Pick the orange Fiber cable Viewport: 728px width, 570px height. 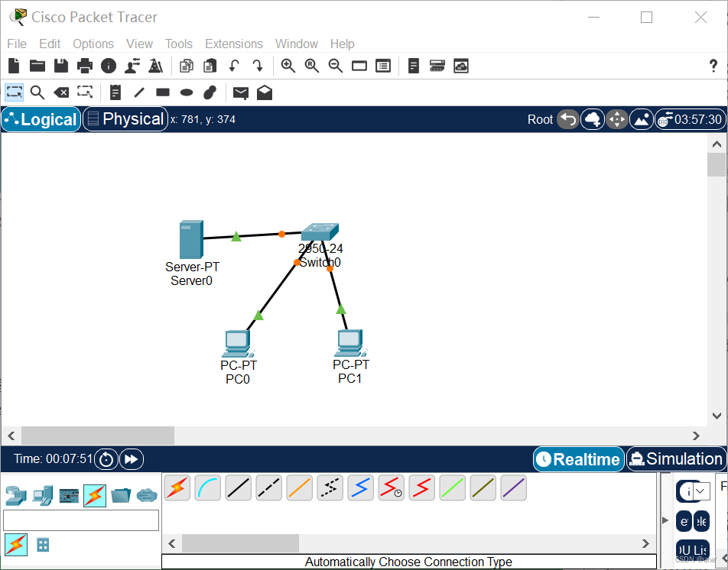[x=300, y=488]
